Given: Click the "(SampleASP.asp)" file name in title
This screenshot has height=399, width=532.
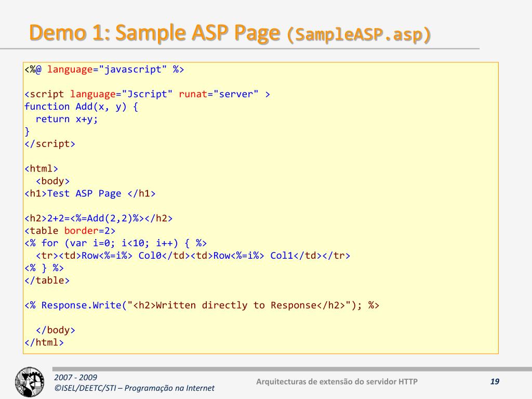Looking at the screenshot, I should pyautogui.click(x=358, y=34).
